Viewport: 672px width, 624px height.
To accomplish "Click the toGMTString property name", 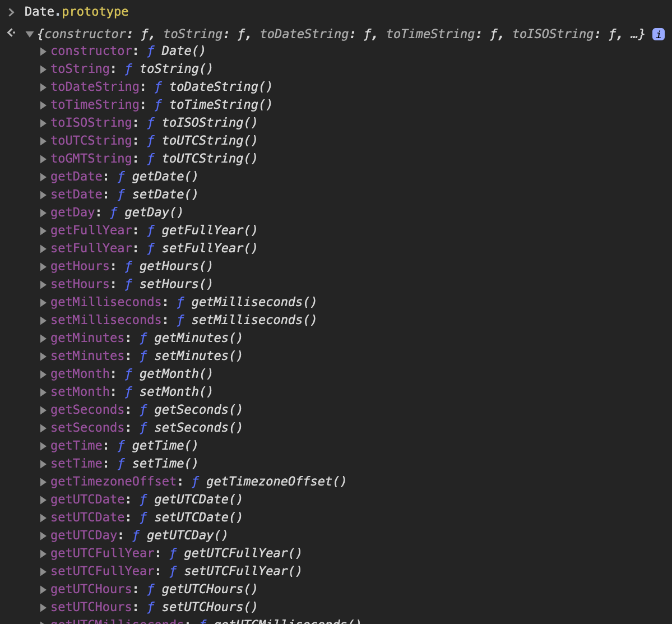I will [x=91, y=159].
